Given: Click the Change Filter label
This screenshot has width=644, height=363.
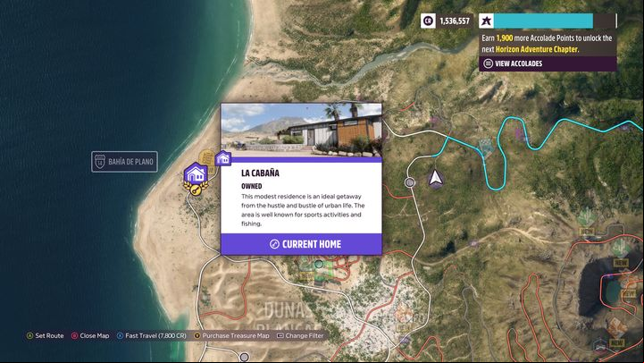Looking at the screenshot, I should tap(305, 336).
